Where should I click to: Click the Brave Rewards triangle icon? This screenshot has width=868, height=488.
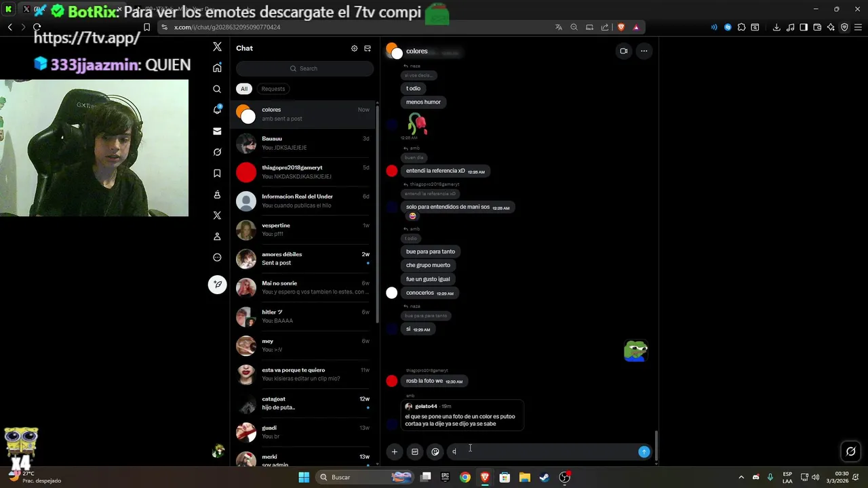tap(636, 27)
